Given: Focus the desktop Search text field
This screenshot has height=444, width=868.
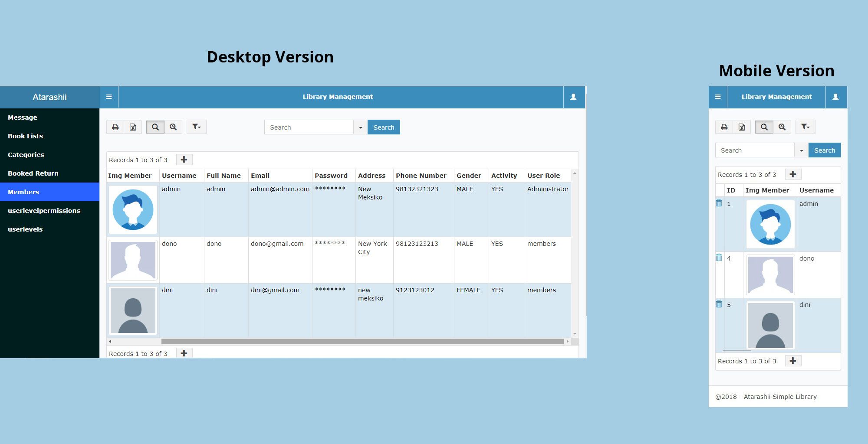Looking at the screenshot, I should pyautogui.click(x=309, y=127).
